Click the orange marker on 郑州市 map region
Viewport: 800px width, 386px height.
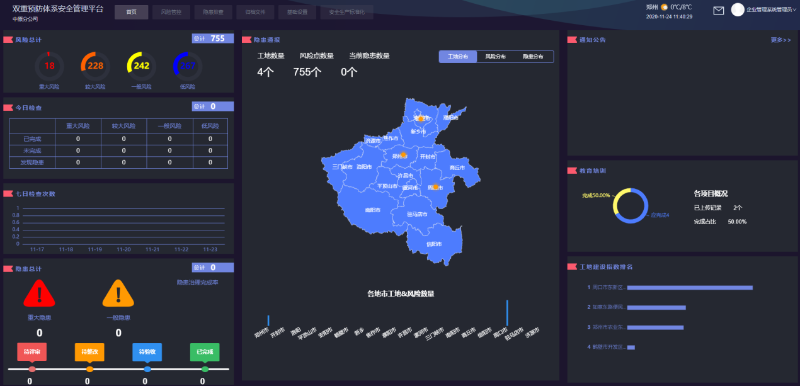click(x=403, y=155)
